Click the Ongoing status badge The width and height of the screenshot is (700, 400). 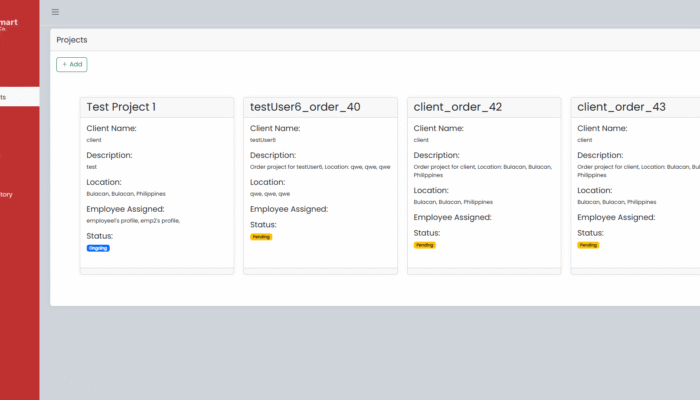click(x=98, y=248)
